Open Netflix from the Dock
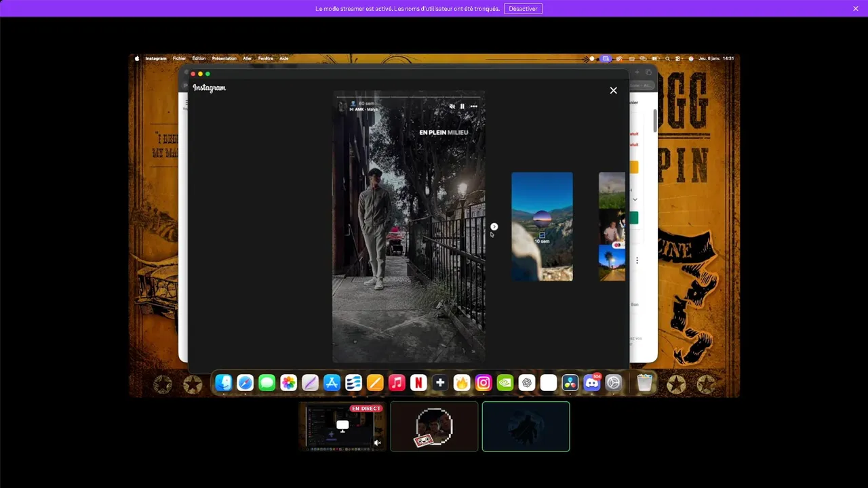Image resolution: width=868 pixels, height=488 pixels. pos(418,383)
